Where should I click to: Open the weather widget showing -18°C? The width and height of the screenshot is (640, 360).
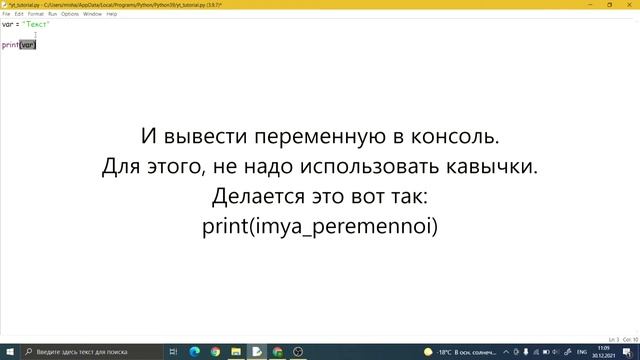pyautogui.click(x=460, y=352)
